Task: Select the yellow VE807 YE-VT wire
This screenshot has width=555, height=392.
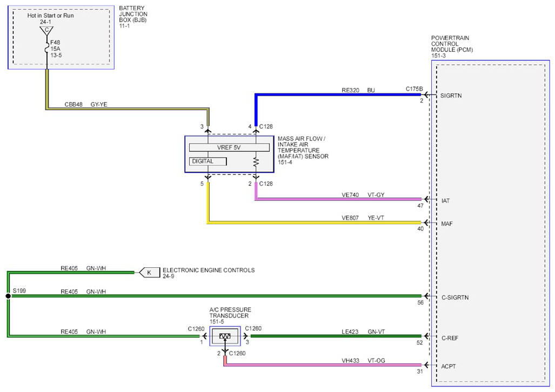Action: (x=315, y=222)
